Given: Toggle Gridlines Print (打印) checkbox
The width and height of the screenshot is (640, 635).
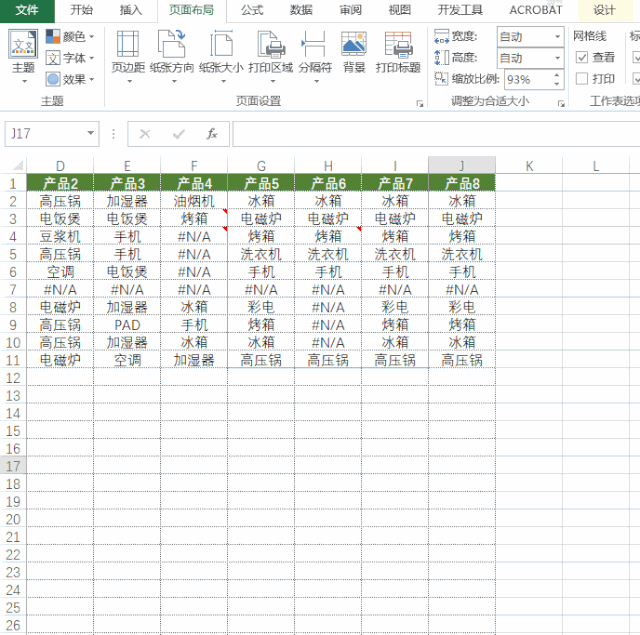Looking at the screenshot, I should (582, 78).
